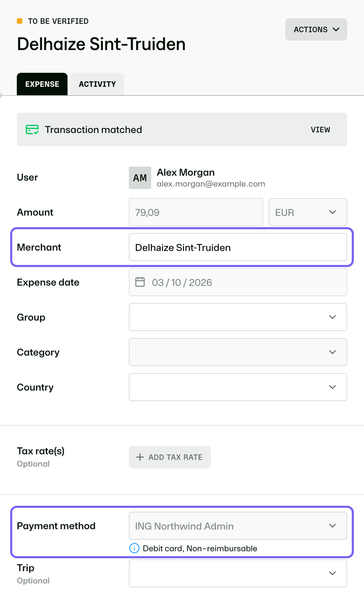364x602 pixels.
Task: Click the email alex.morgan@example.com
Action: click(211, 184)
